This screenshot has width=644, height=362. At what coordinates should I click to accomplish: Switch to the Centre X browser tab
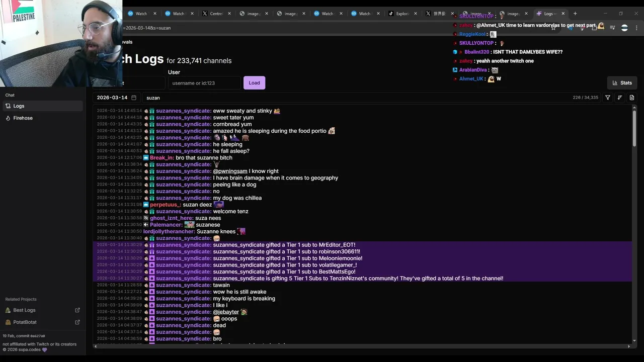click(x=216, y=14)
